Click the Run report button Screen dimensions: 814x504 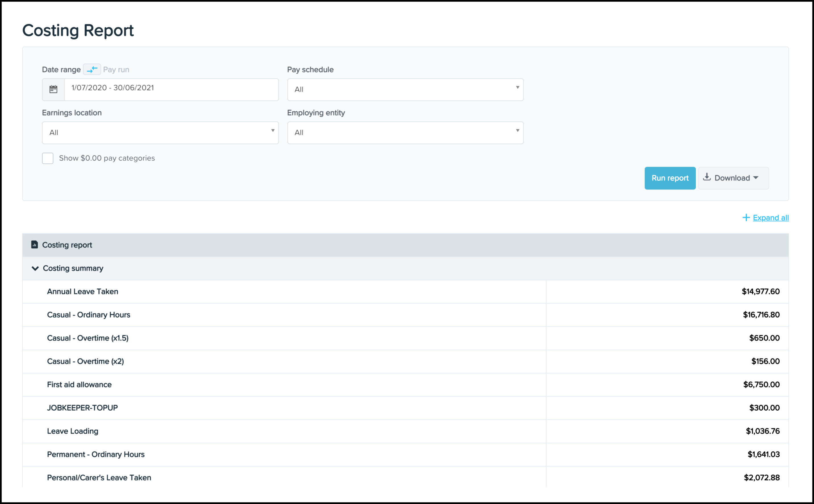click(x=669, y=178)
